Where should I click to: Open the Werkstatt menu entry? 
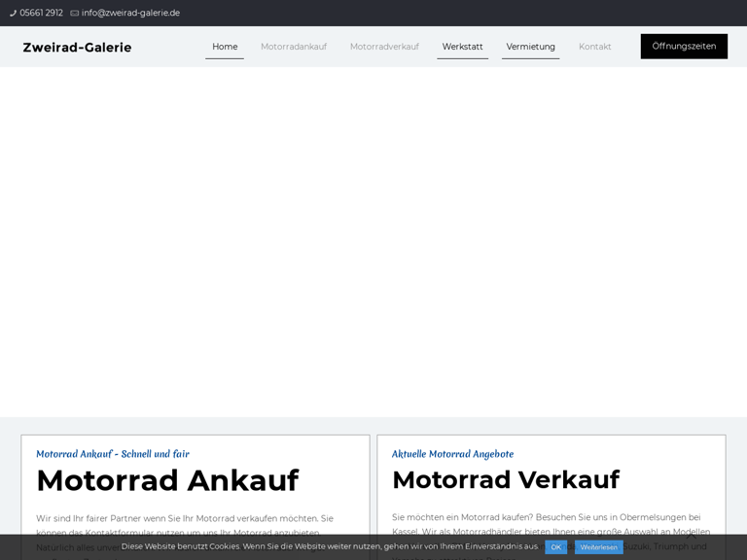pyautogui.click(x=462, y=47)
